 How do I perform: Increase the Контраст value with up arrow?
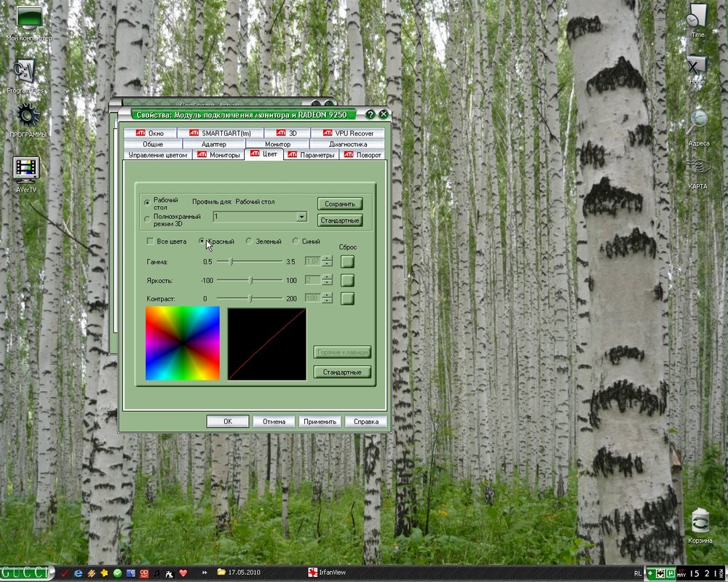328,295
